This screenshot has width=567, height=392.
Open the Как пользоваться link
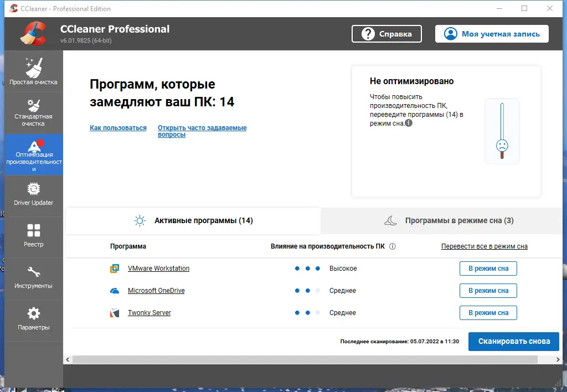[x=118, y=127]
